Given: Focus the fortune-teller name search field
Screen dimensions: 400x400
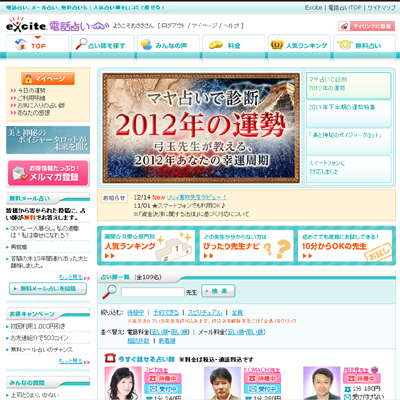Looking at the screenshot, I should (x=153, y=292).
